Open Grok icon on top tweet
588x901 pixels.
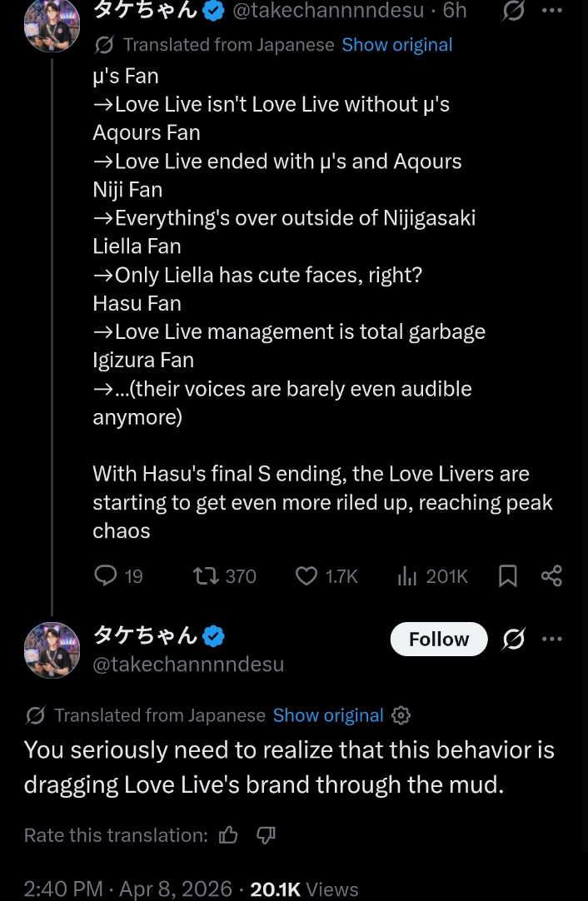514,11
